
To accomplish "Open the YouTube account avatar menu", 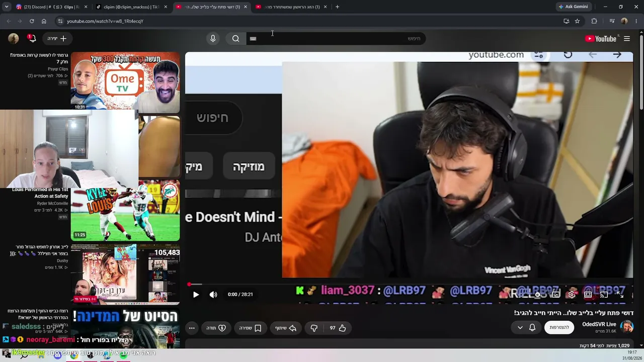I will [14, 39].
